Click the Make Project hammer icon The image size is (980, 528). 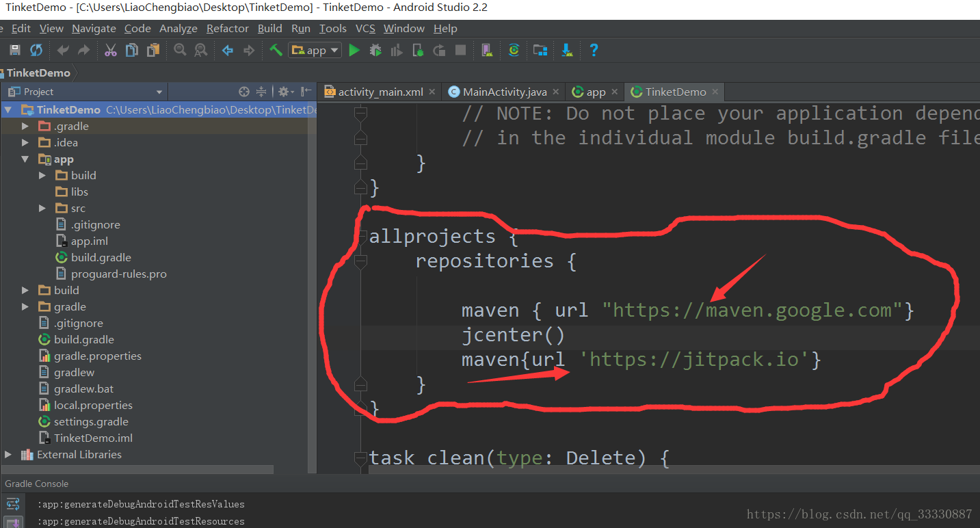(276, 50)
